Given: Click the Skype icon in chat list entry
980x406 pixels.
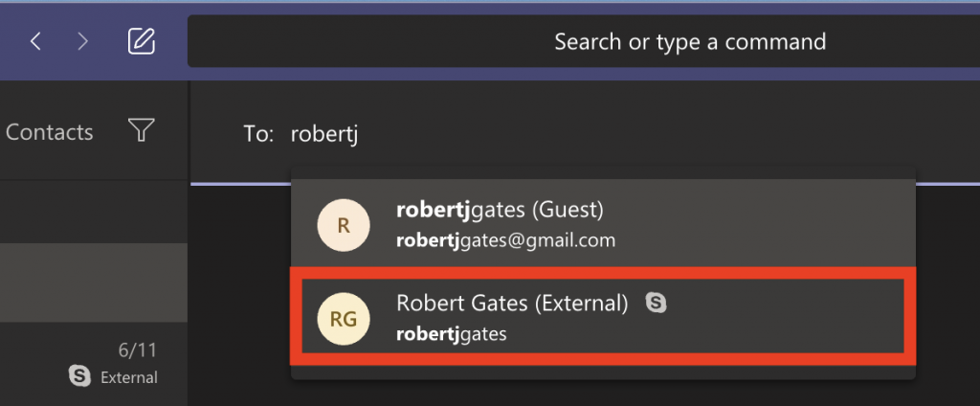Looking at the screenshot, I should coord(79,376).
